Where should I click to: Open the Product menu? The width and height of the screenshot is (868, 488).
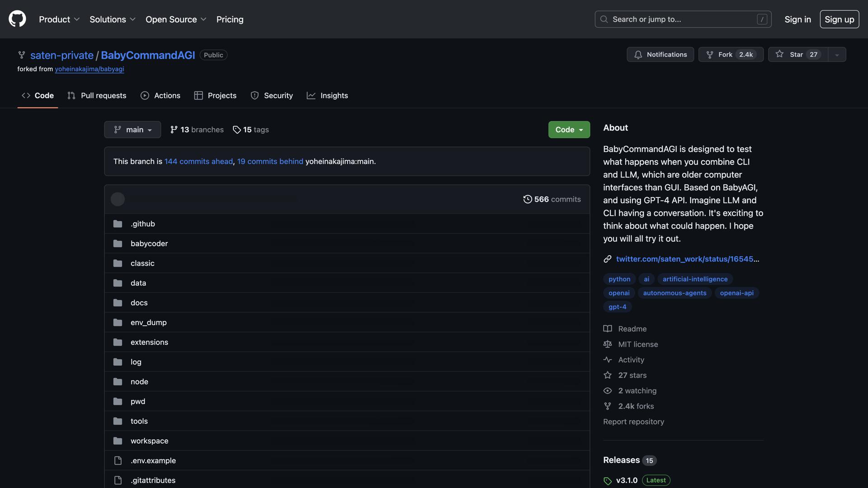[59, 19]
